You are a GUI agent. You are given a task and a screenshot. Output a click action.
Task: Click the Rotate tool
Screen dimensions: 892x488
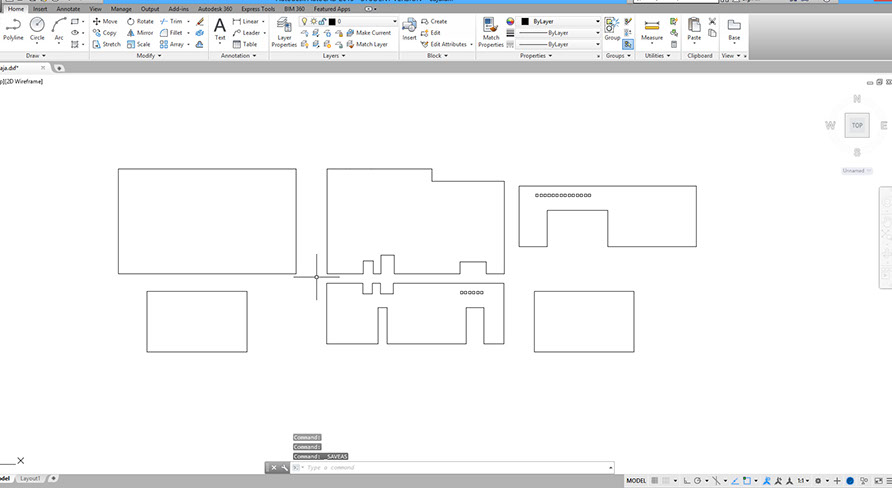[x=140, y=21]
